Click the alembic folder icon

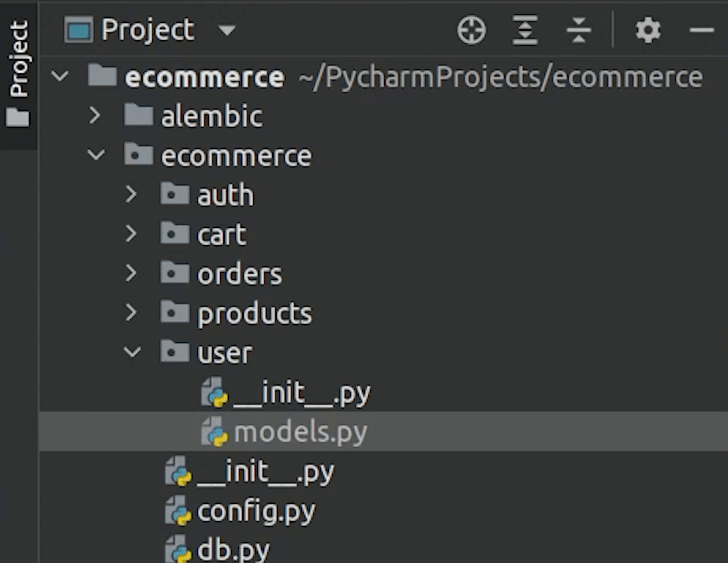[x=139, y=116]
